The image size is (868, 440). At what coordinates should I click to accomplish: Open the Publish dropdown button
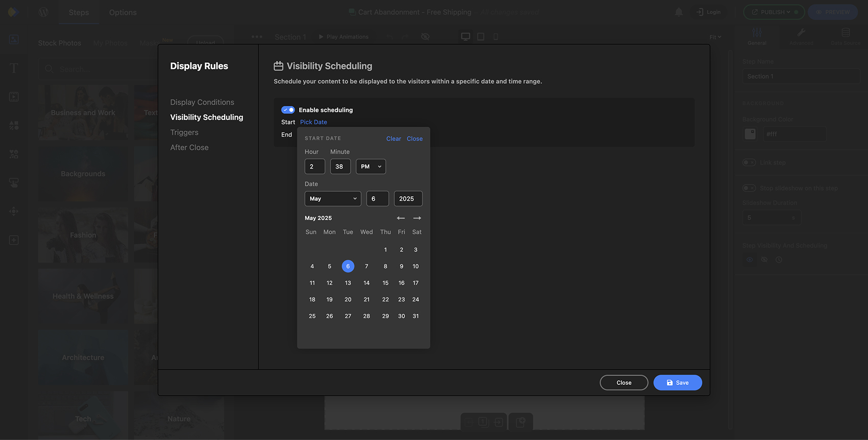[x=774, y=12]
